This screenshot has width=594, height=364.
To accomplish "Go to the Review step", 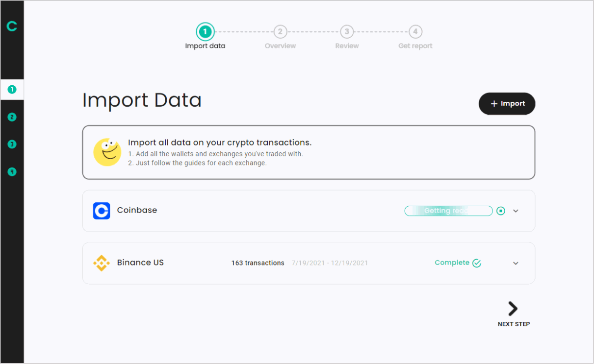I will click(x=347, y=32).
